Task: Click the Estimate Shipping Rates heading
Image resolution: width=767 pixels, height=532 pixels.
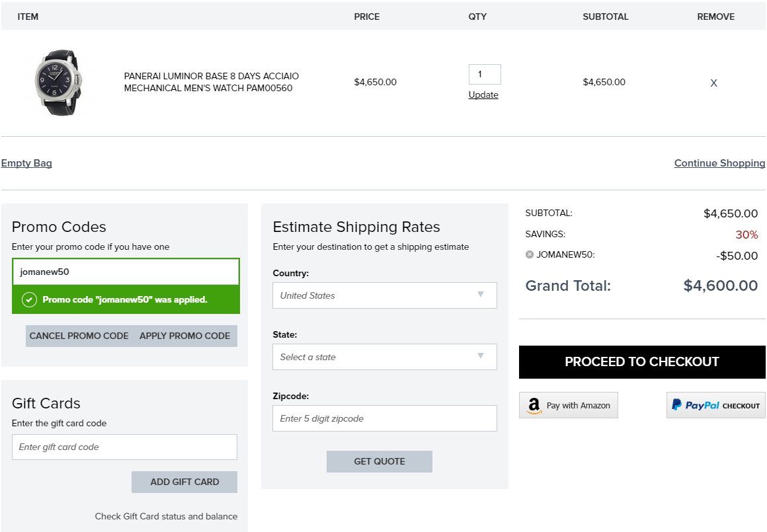Action: (356, 227)
